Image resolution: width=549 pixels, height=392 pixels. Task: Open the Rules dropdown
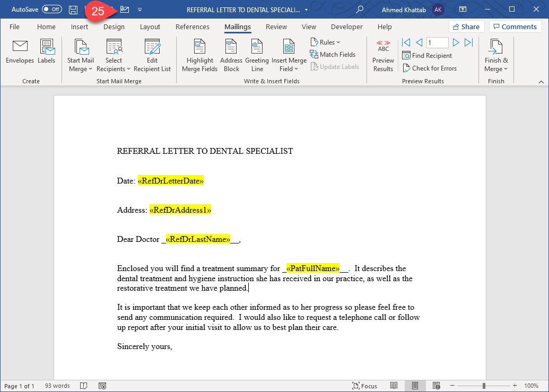325,42
